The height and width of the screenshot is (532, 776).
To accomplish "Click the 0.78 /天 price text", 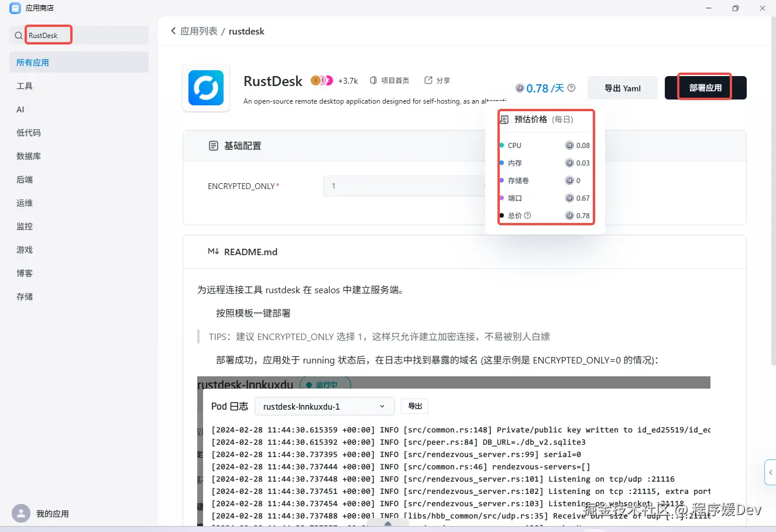I will pos(545,88).
